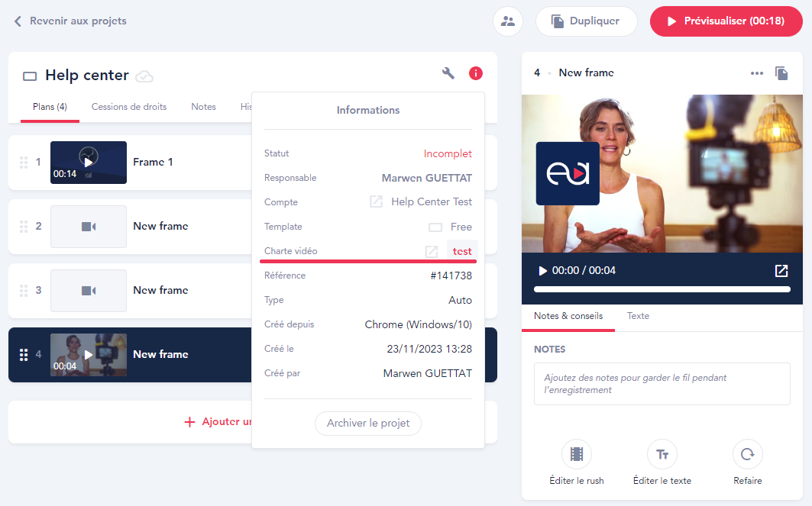This screenshot has width=812, height=506.
Task: Click the notes text field
Action: pyautogui.click(x=662, y=384)
